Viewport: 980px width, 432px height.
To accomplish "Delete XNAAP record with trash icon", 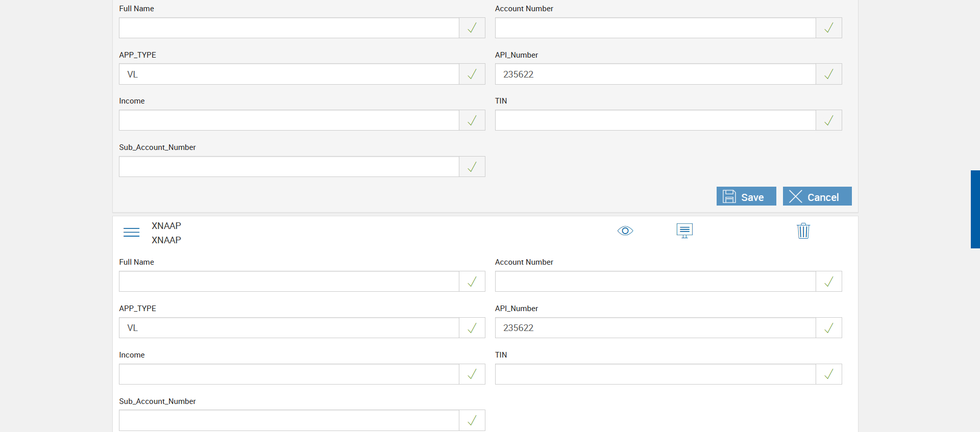I will [x=803, y=231].
